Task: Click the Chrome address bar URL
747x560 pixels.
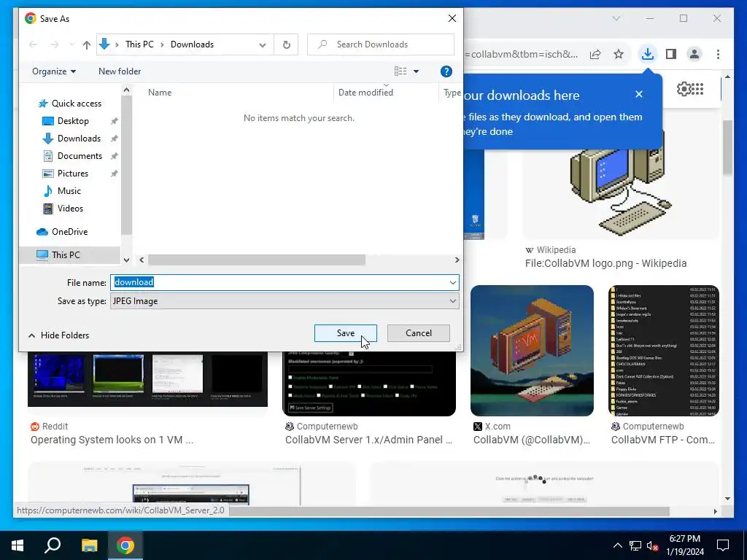Action: click(521, 54)
